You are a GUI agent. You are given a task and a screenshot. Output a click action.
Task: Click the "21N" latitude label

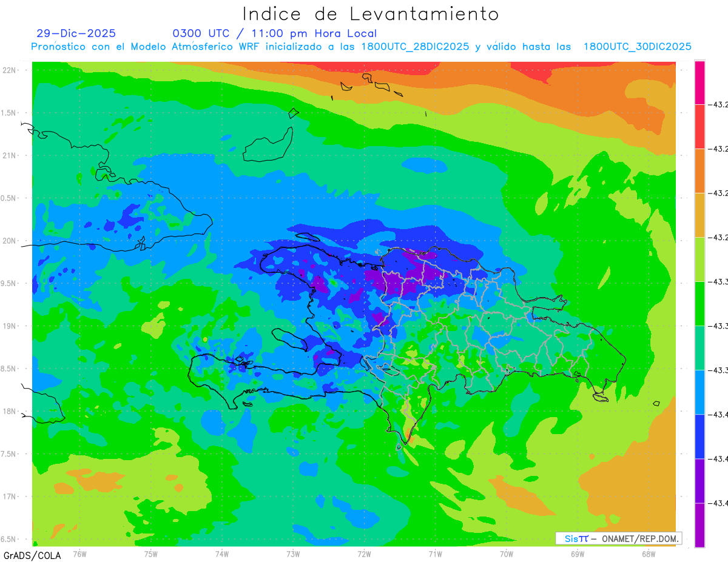[9, 155]
